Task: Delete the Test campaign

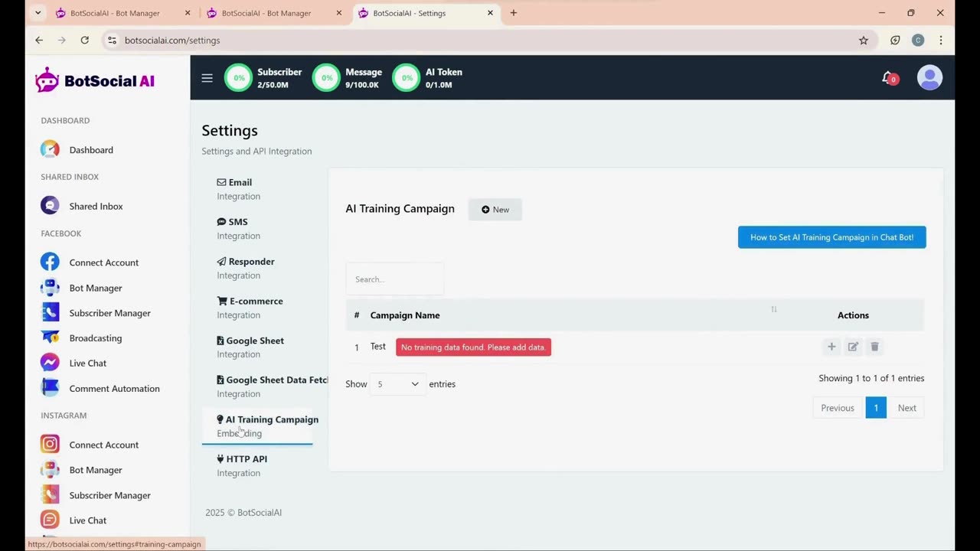Action: (x=874, y=347)
